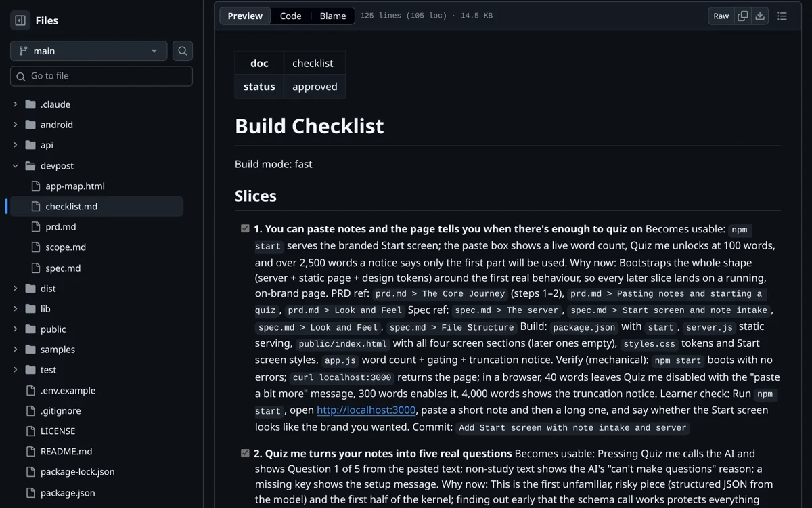Screen dimensions: 812x508
Task: Click the checklist.md file icon
Action: coord(36,206)
